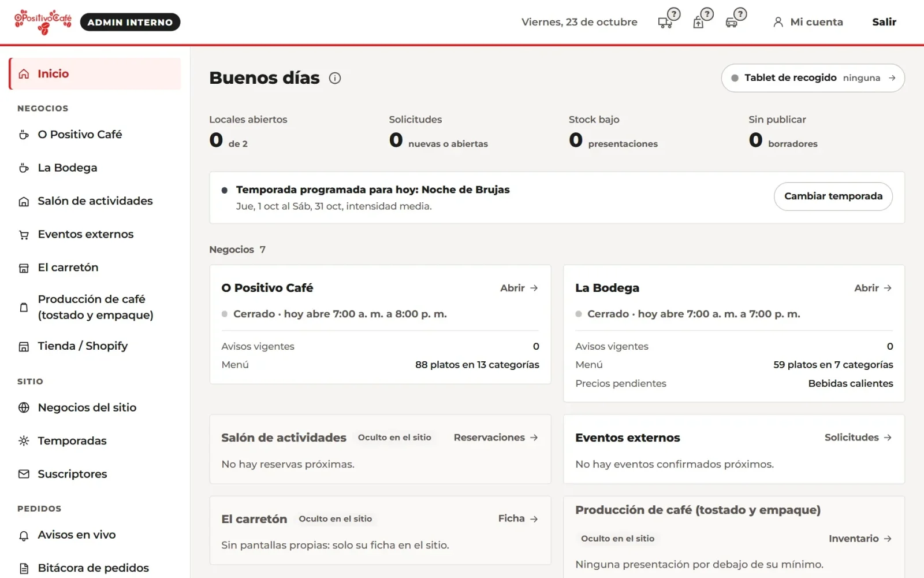
Task: Click '88 platos en 13 categorías'
Action: [x=477, y=365]
